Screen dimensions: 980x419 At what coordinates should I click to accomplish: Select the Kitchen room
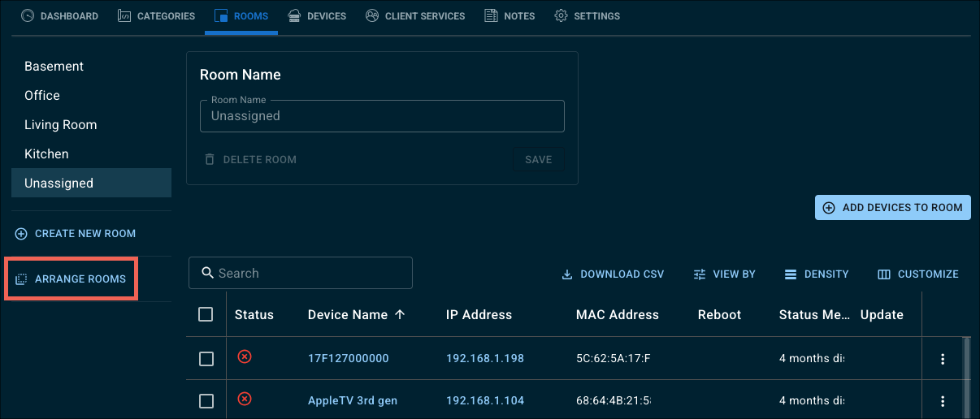point(91,154)
